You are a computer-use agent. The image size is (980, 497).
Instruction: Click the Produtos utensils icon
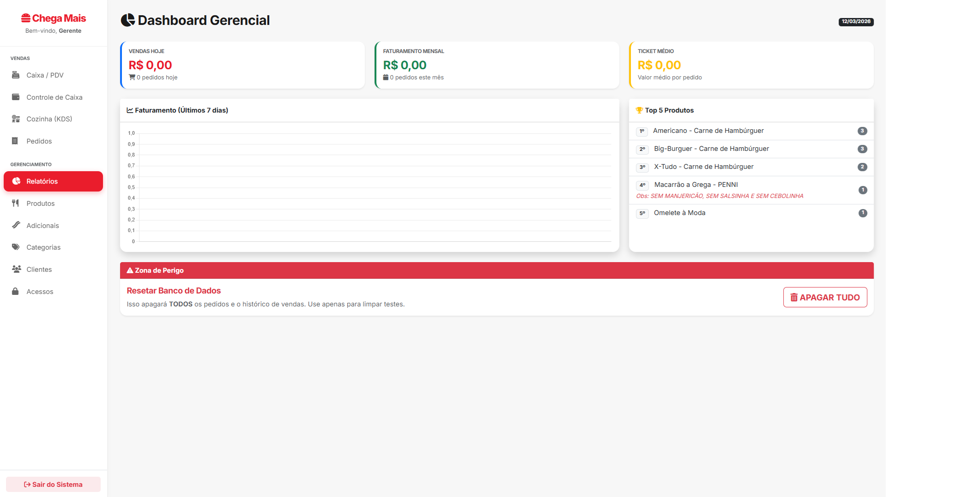(16, 204)
